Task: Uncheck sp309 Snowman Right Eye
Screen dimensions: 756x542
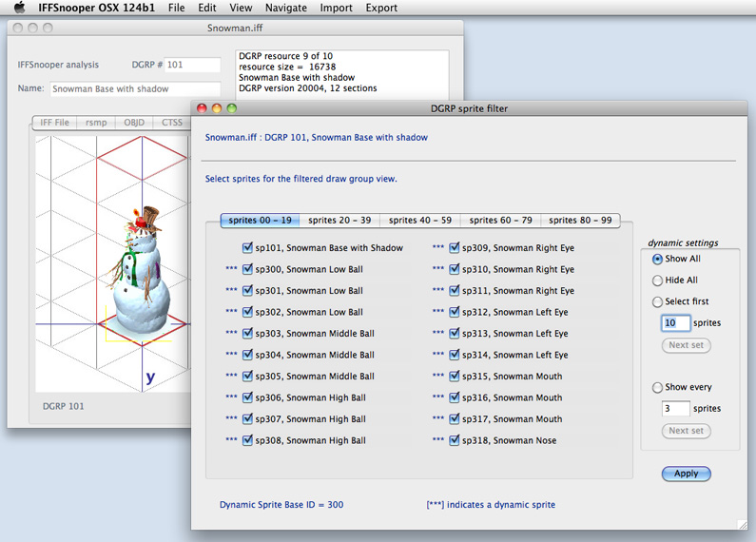Action: click(x=455, y=248)
